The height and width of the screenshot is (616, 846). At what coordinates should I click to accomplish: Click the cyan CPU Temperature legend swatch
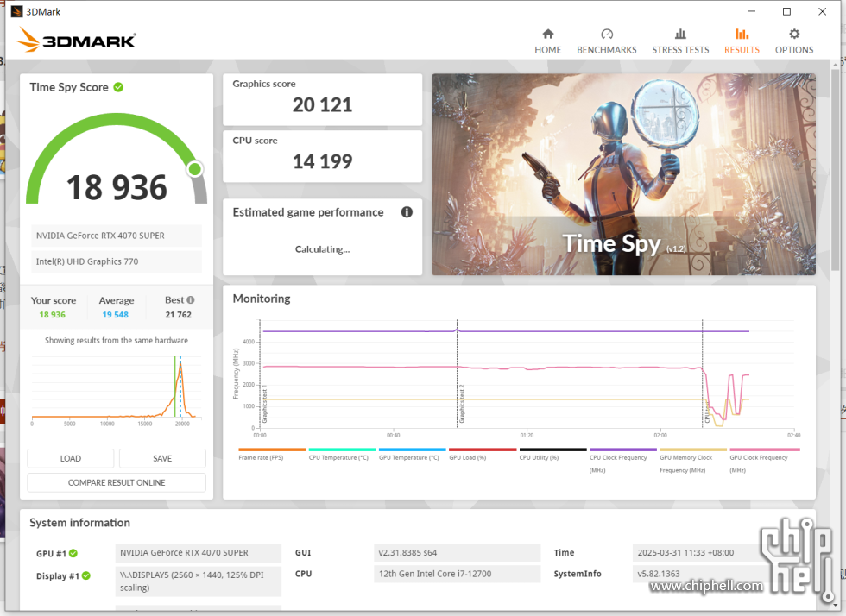coord(342,449)
